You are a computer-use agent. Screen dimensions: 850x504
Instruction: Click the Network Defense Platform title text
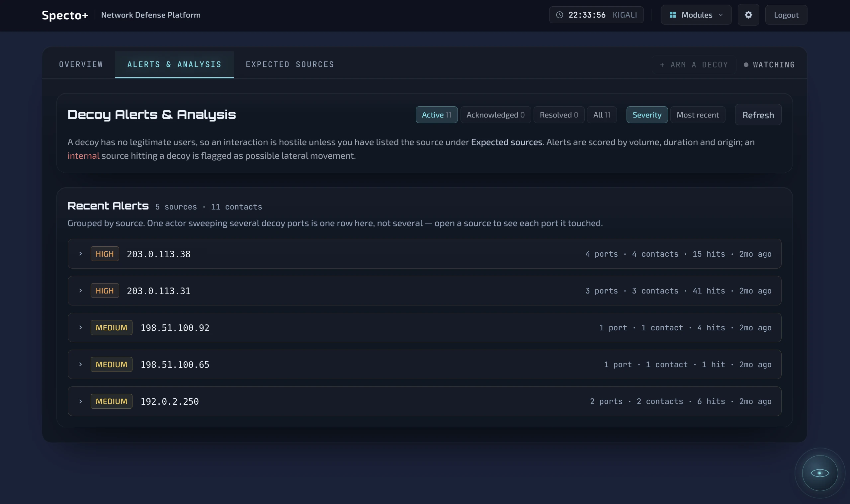pyautogui.click(x=151, y=15)
